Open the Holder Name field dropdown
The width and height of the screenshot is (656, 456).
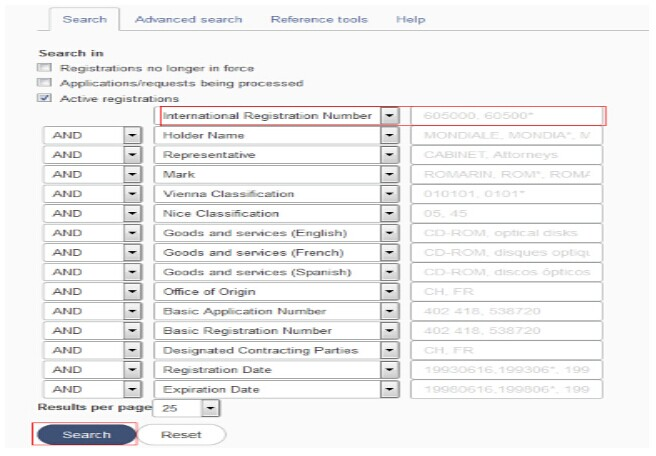coord(391,135)
